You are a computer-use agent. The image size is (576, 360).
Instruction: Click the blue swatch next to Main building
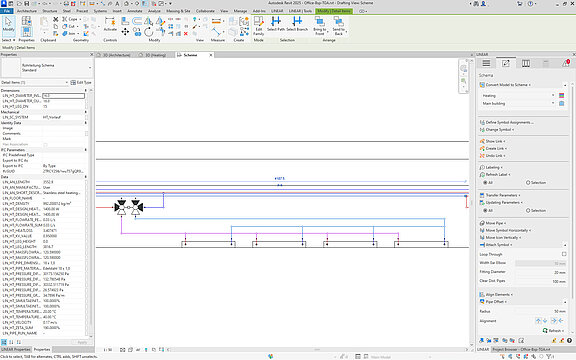pos(561,104)
